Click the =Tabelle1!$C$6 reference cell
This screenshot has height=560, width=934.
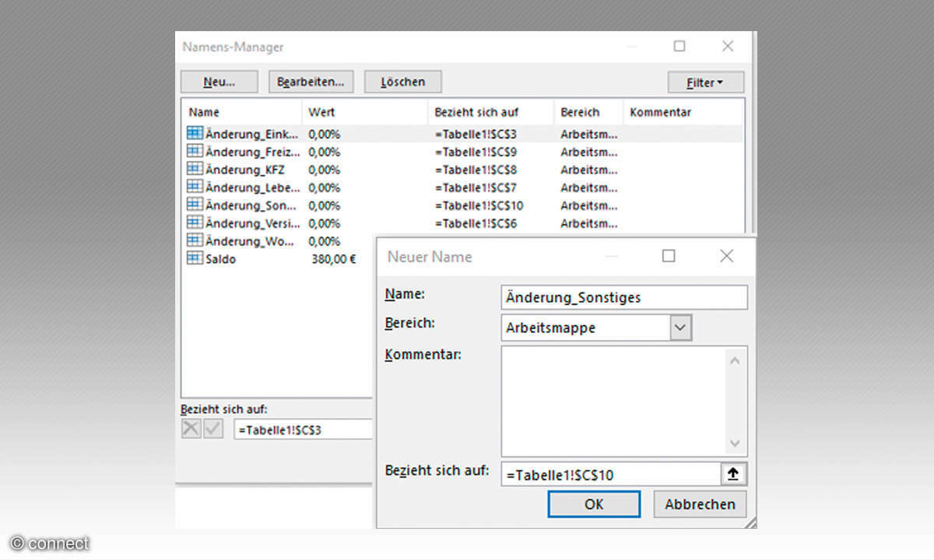tap(476, 223)
